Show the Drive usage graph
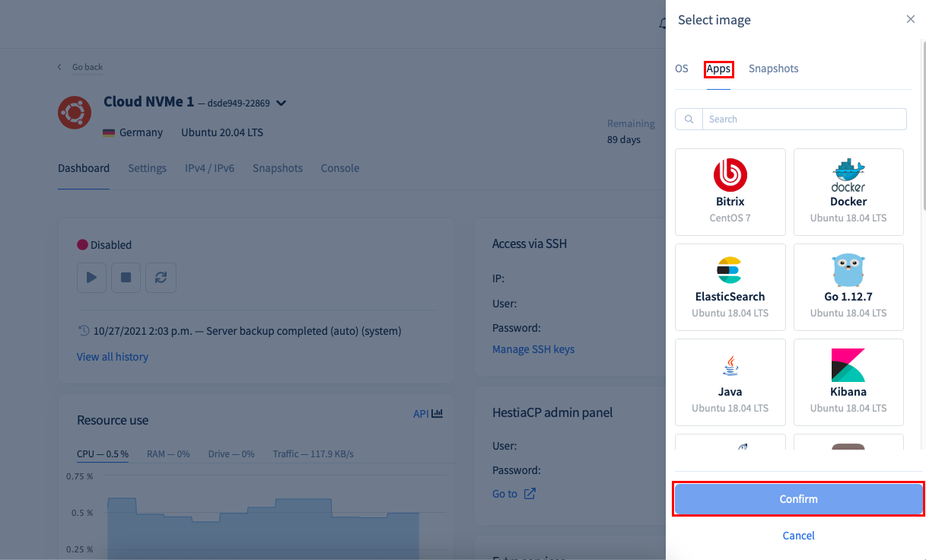 (231, 454)
